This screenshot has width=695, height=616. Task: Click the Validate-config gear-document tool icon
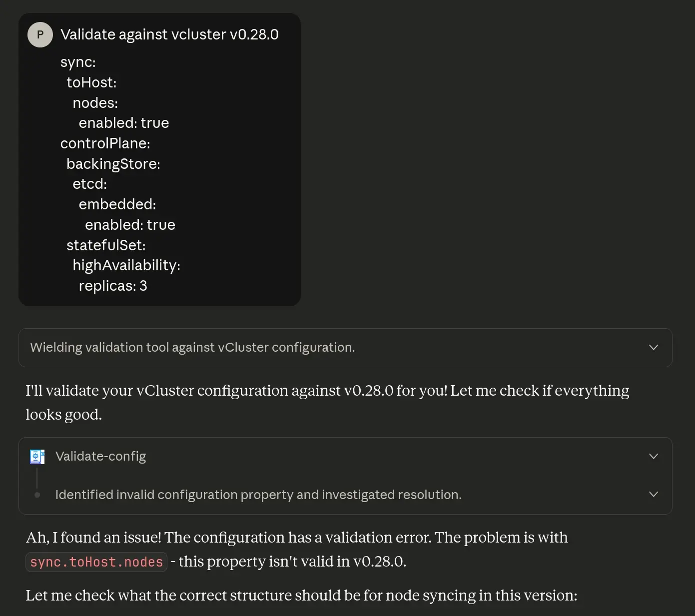tap(36, 456)
